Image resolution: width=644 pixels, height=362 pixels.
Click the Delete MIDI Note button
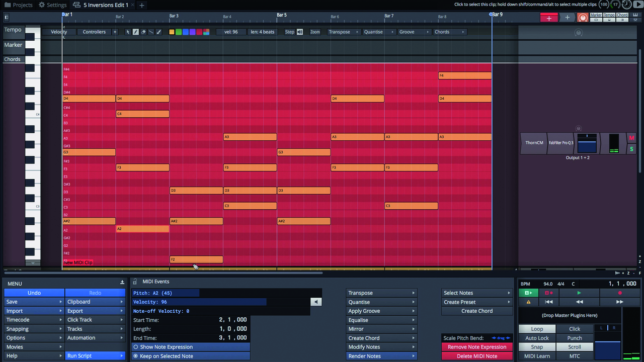pos(477,356)
